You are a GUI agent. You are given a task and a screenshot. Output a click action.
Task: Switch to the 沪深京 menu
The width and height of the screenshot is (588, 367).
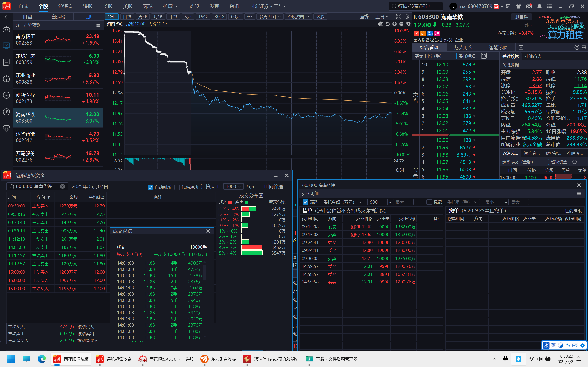pos(65,6)
